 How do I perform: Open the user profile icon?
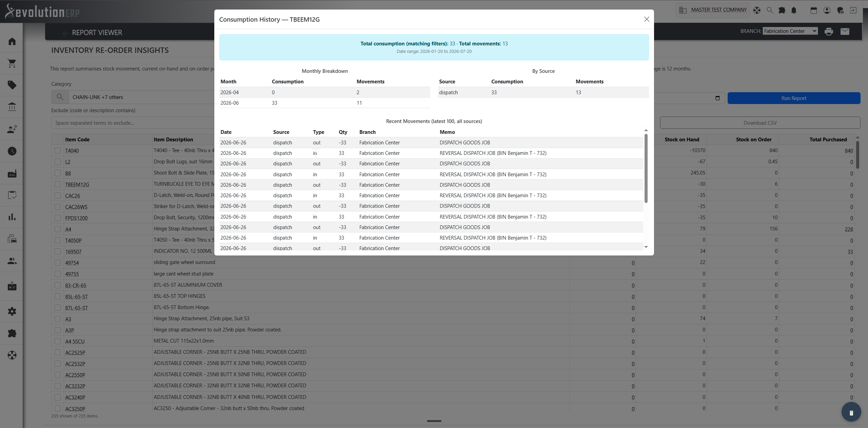(x=827, y=10)
